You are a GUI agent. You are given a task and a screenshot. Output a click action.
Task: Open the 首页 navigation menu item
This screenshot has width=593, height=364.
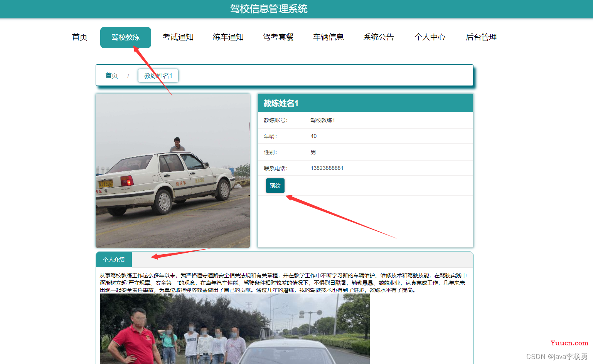79,37
